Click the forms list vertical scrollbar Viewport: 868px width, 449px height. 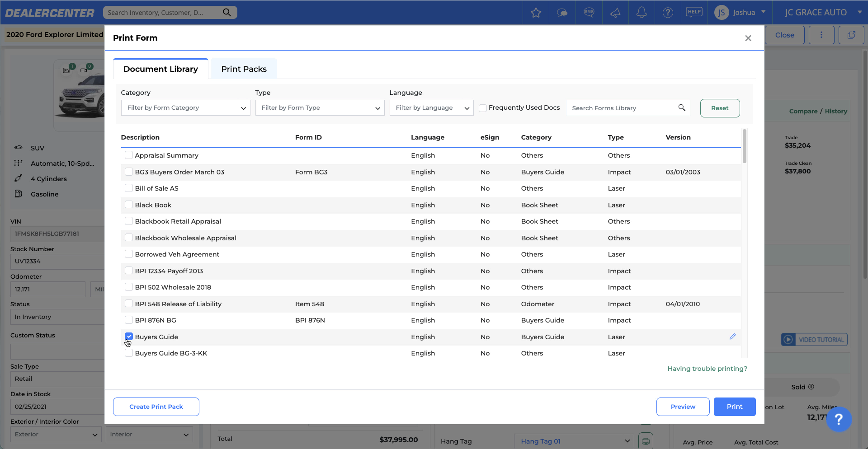pos(744,146)
